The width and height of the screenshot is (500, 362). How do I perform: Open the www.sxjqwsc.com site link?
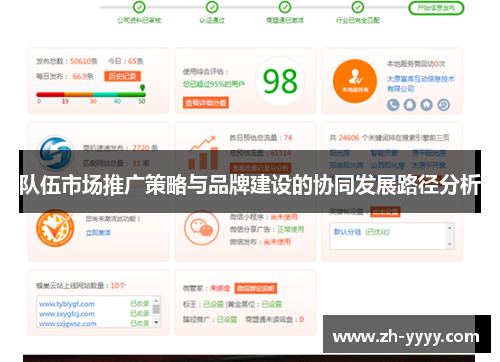68,324
